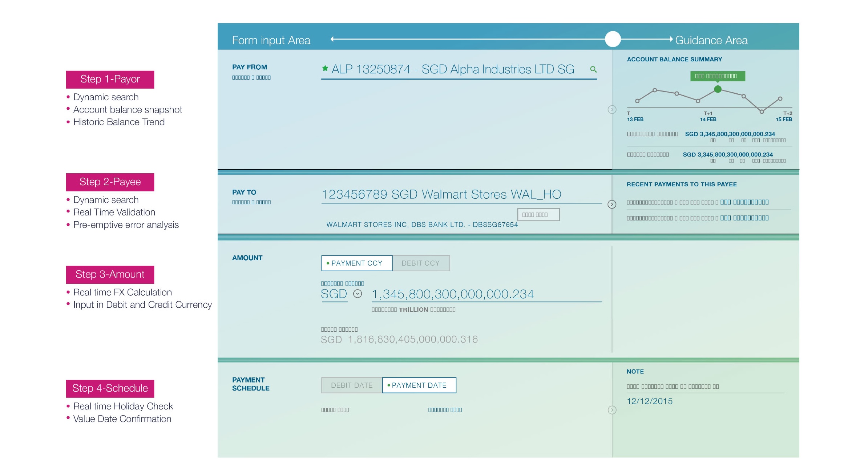Screen dimensions: 868x469
Task: Open the SGD currency selector dropdown
Action: [358, 293]
